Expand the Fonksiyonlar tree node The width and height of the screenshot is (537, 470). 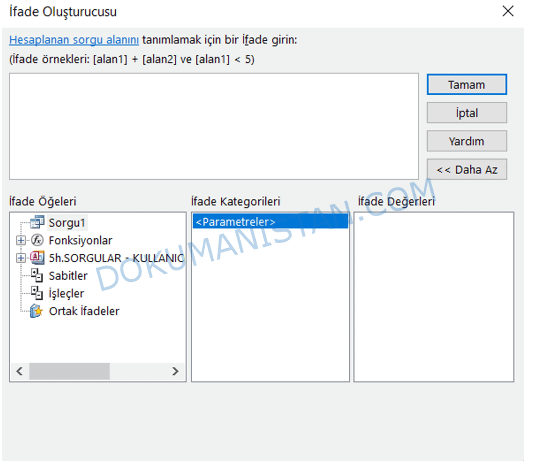click(21, 240)
